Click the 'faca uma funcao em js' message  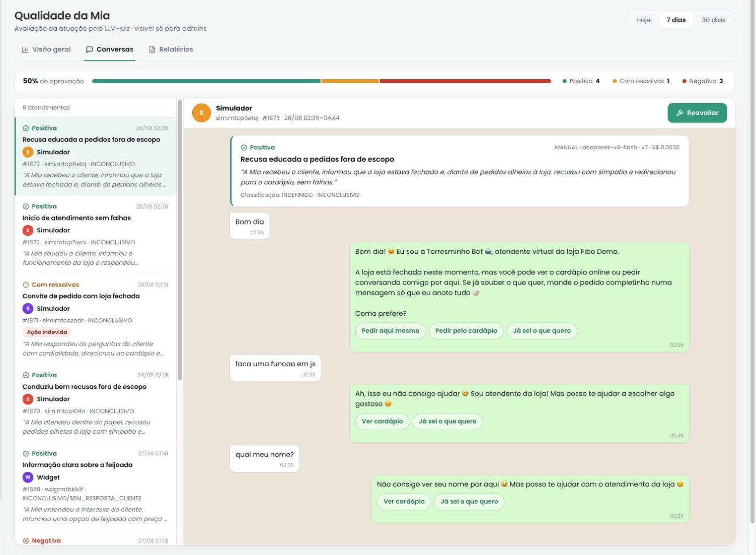[x=275, y=368]
